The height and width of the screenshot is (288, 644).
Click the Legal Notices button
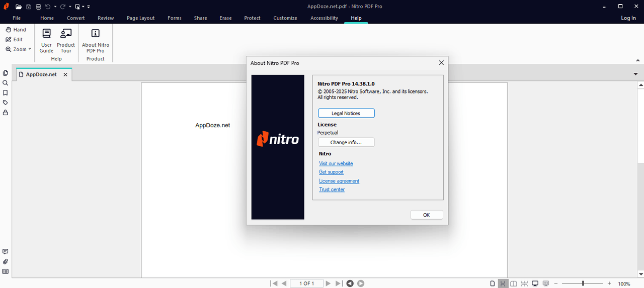[346, 114]
